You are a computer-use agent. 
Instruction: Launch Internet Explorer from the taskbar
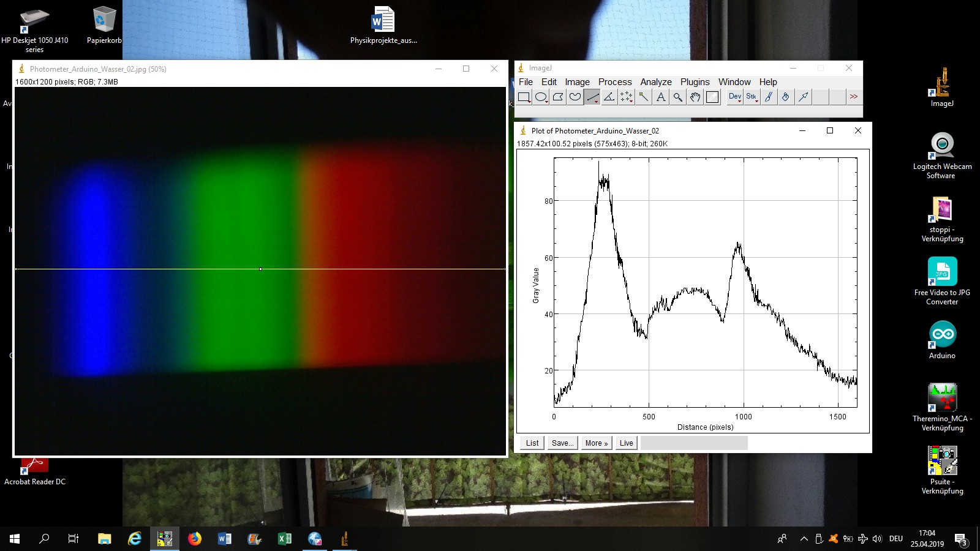point(135,539)
